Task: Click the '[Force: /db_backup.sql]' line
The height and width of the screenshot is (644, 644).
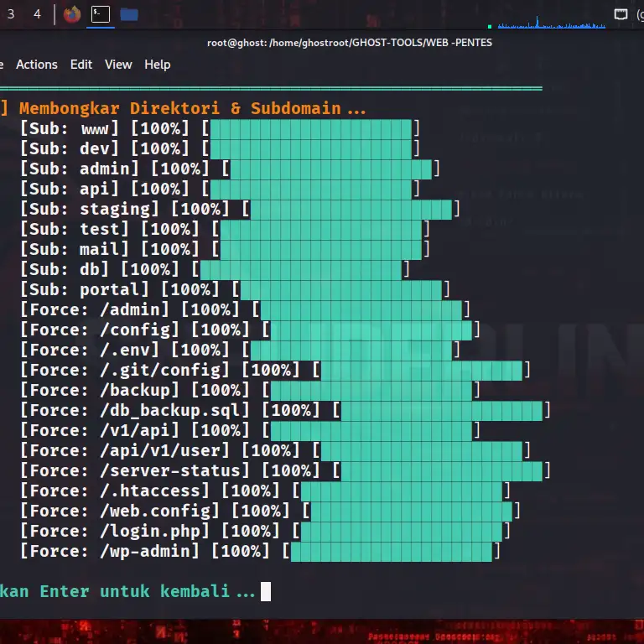Action: tap(285, 410)
